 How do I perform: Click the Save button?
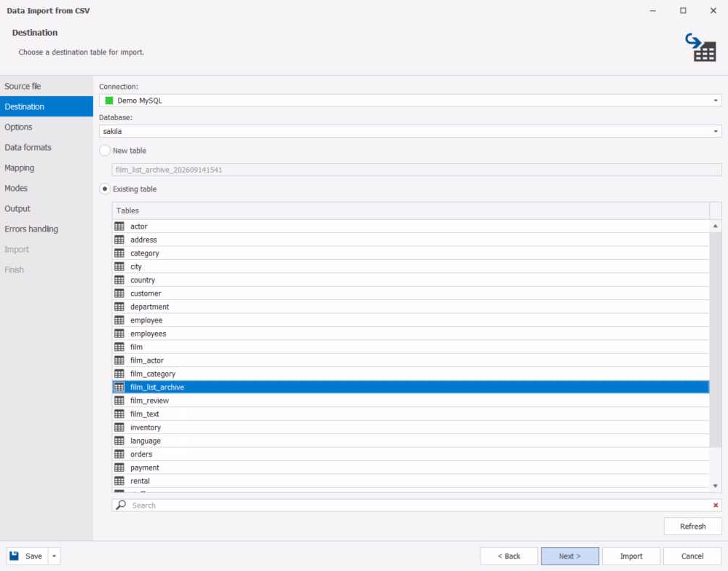tap(28, 556)
